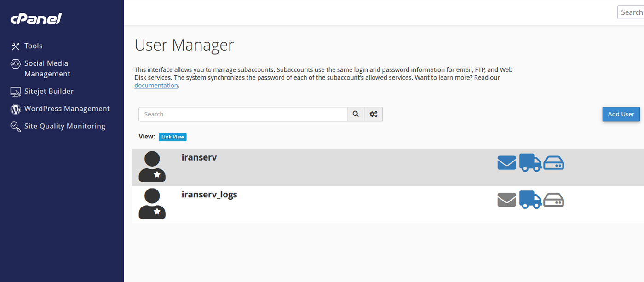Go to Sitejet Builder
The width and height of the screenshot is (644, 282).
coord(48,91)
